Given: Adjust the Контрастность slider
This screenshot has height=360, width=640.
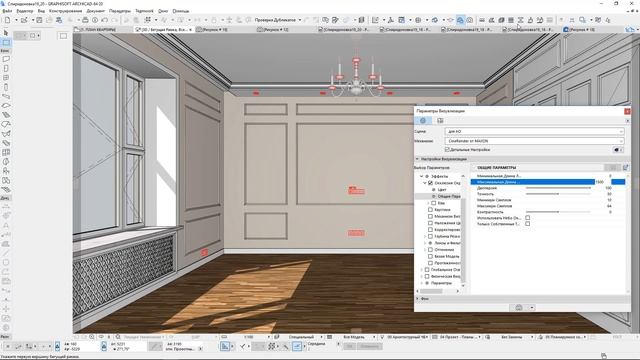Looking at the screenshot, I should [558, 212].
